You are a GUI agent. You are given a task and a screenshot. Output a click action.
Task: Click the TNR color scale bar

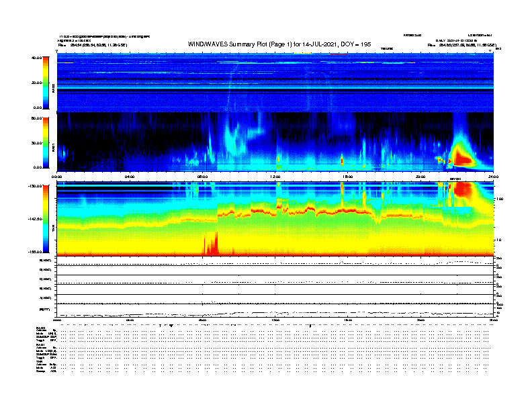click(46, 219)
